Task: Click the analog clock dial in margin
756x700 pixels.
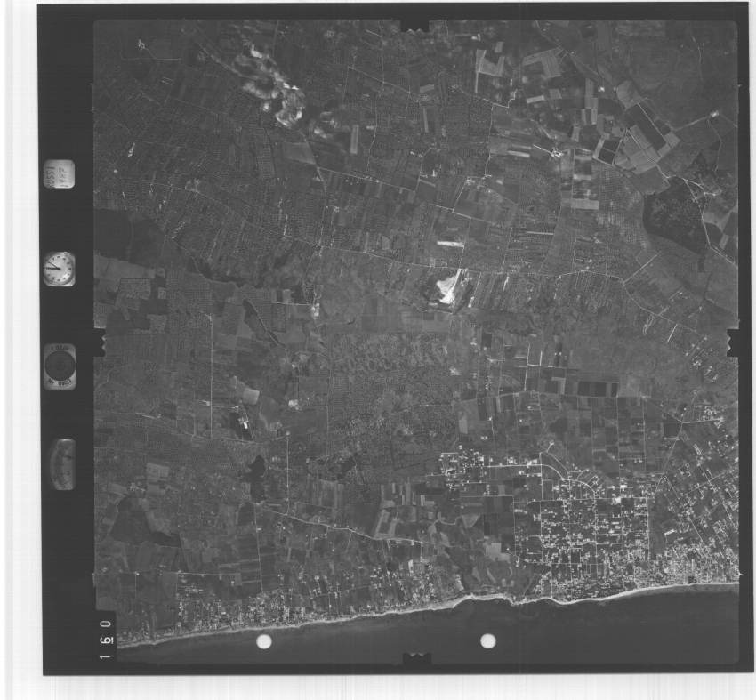Action: [x=60, y=269]
